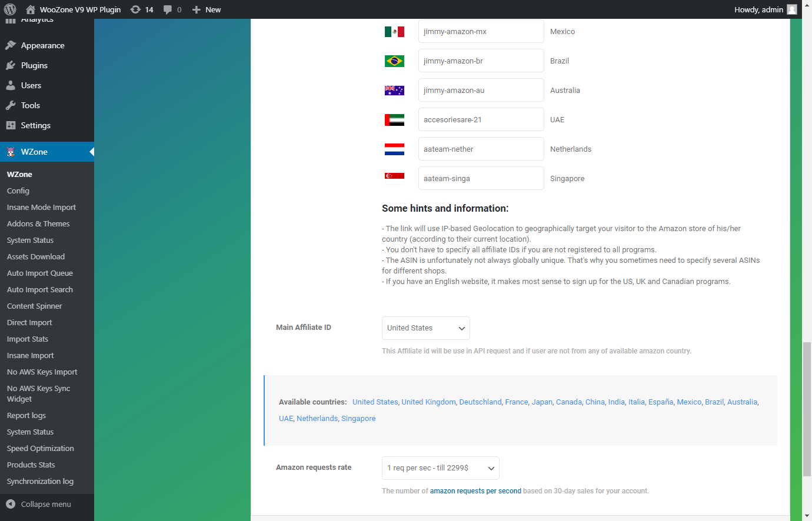Click the Appearance paintbrush icon
Screen dimensions: 812x521
[11, 45]
